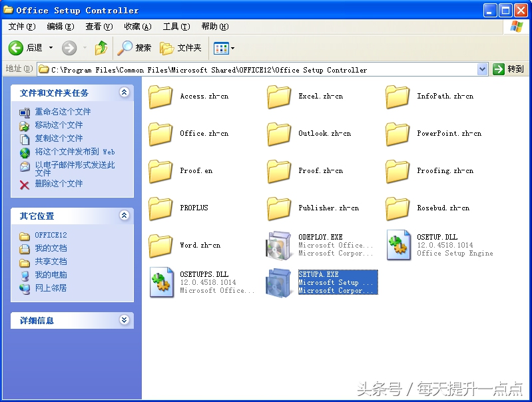
Task: Open the Access.zh-cn folder icon
Action: point(160,97)
